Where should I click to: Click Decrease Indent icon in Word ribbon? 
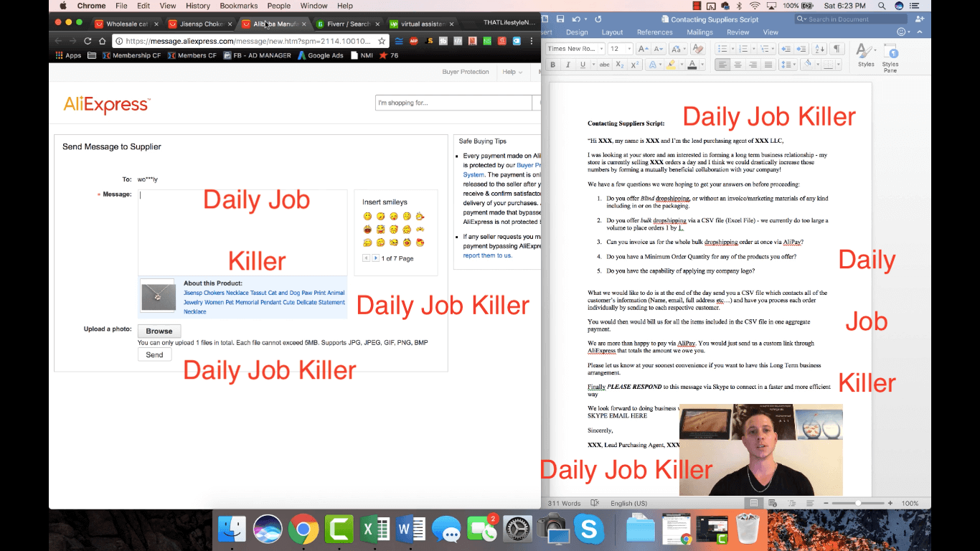point(786,49)
